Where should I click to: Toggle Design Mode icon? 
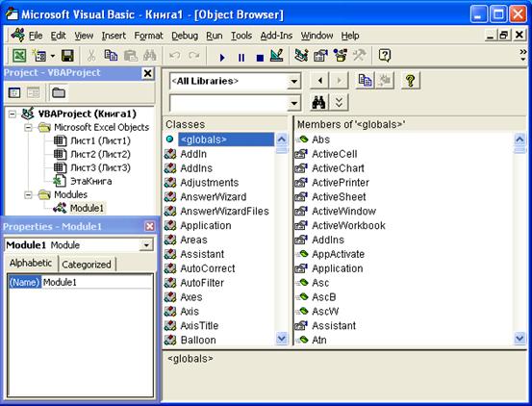pos(277,55)
